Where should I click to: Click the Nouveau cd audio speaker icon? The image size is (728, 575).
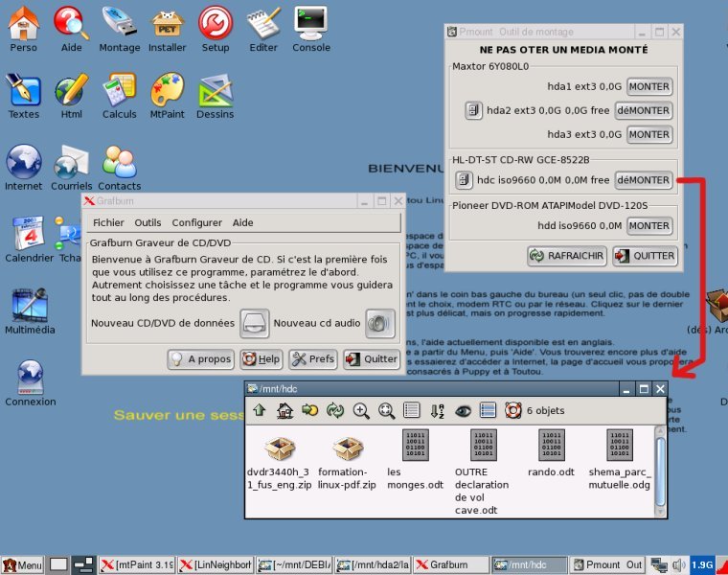click(x=379, y=323)
